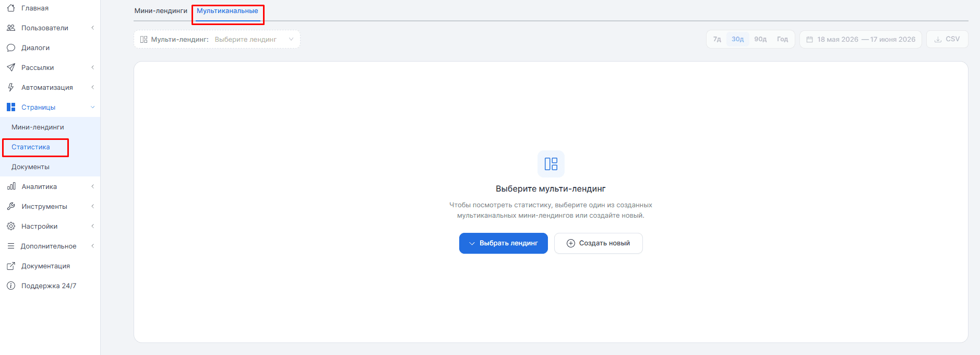Viewport: 980px width, 355px height.
Task: Click the bar chart icon beside Аналитика
Action: point(11,186)
